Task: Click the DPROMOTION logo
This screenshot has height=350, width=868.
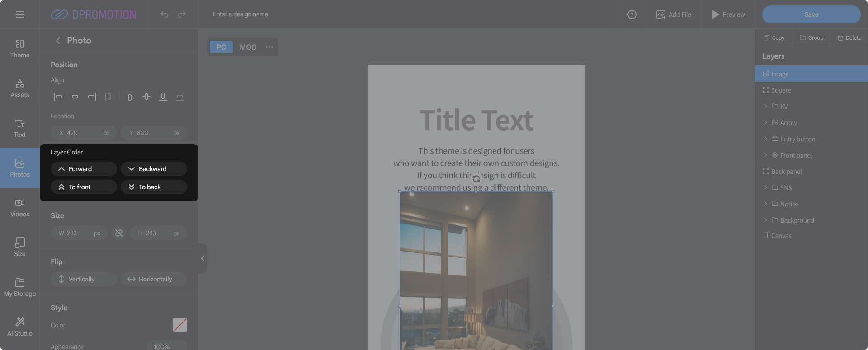Action: [x=93, y=14]
